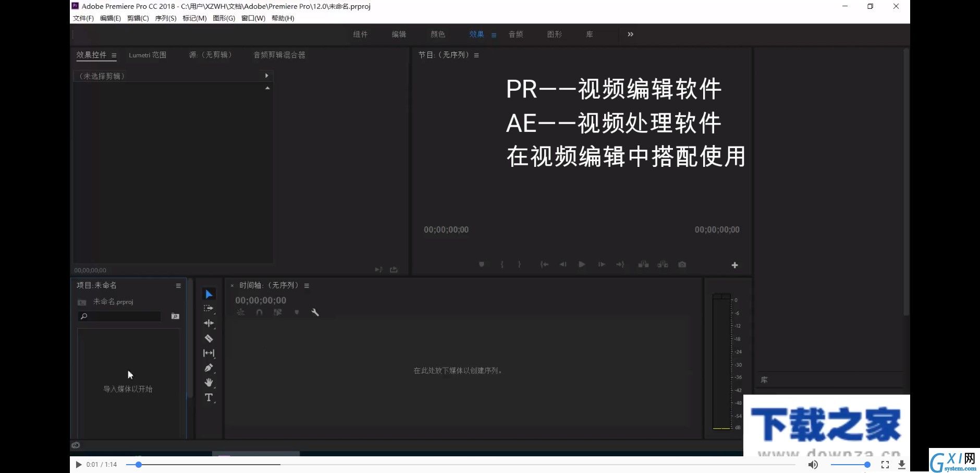The height and width of the screenshot is (473, 980).
Task: Open 效果 workspace menu icon
Action: [494, 35]
